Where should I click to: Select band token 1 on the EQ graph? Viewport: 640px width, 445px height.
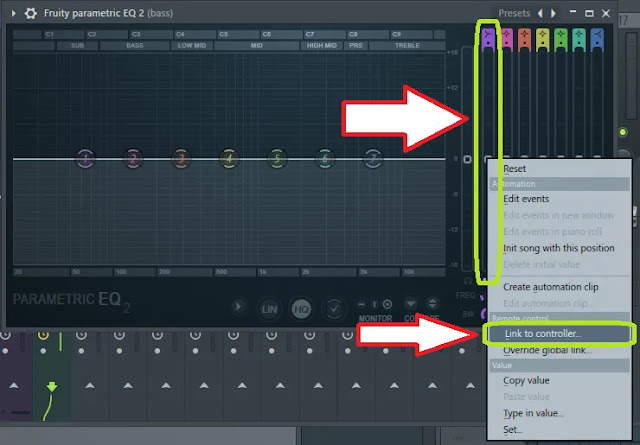[85, 158]
